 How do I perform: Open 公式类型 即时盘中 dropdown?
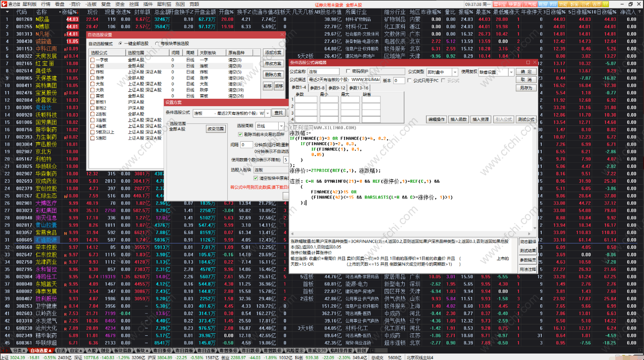(x=441, y=72)
